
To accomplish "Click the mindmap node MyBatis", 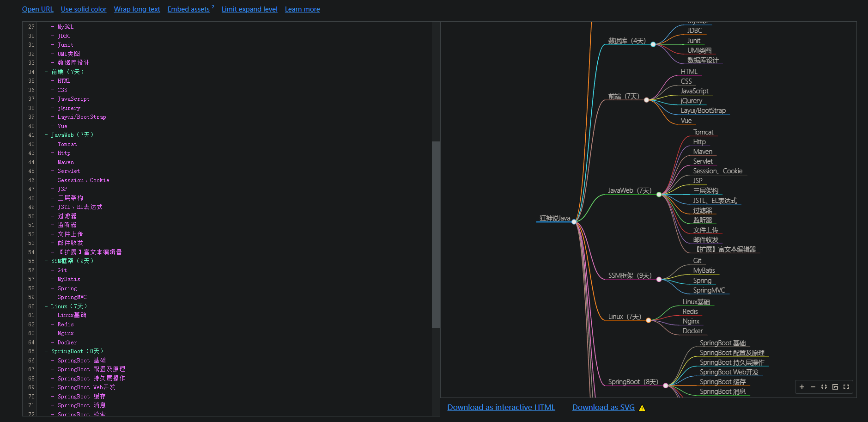I will (x=704, y=270).
